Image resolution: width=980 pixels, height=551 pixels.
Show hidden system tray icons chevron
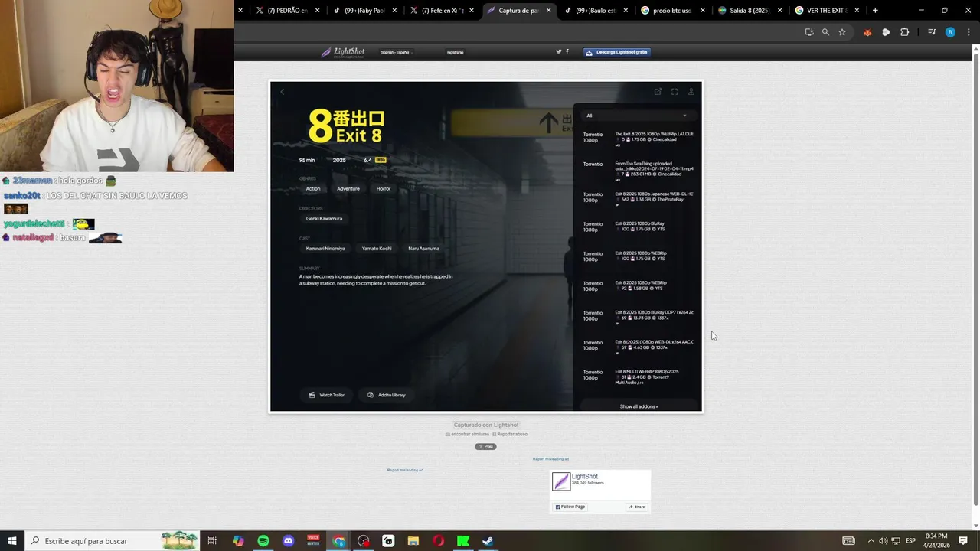[871, 541]
